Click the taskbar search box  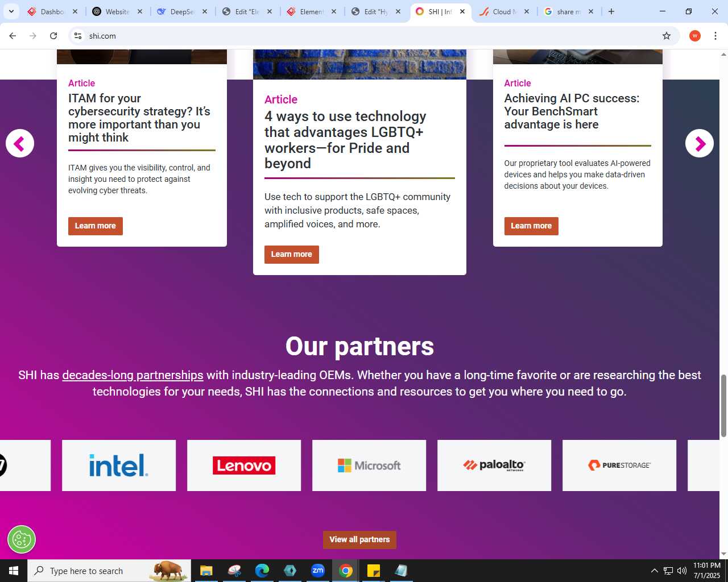pyautogui.click(x=109, y=571)
